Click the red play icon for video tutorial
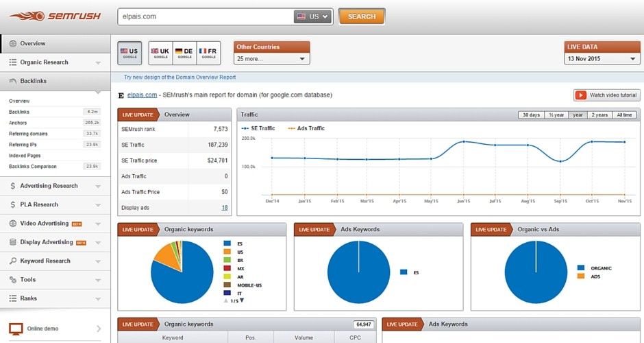This screenshot has width=644, height=343. [x=581, y=95]
